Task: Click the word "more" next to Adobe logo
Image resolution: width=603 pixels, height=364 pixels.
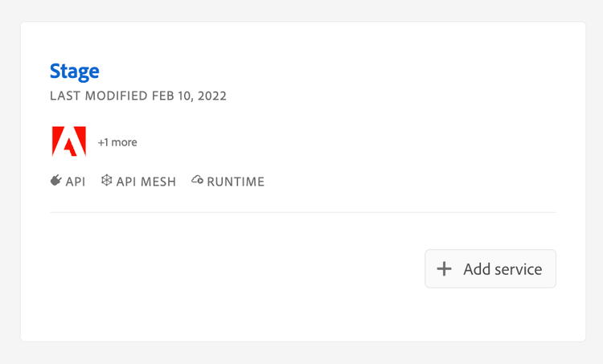Action: pyautogui.click(x=124, y=142)
